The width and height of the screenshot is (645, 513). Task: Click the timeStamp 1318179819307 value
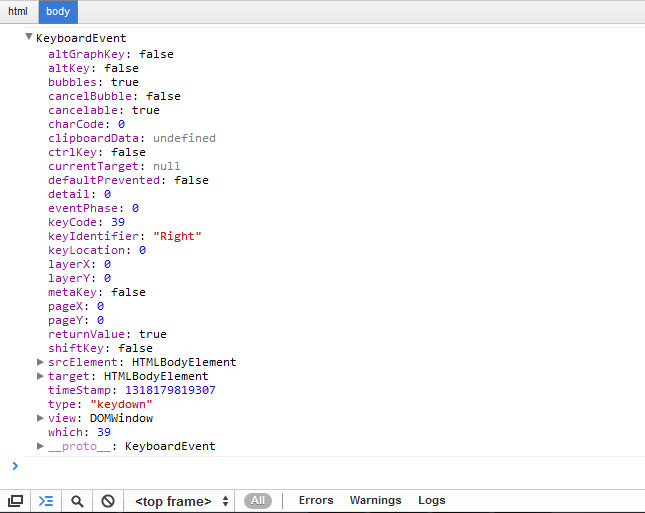(x=170, y=390)
